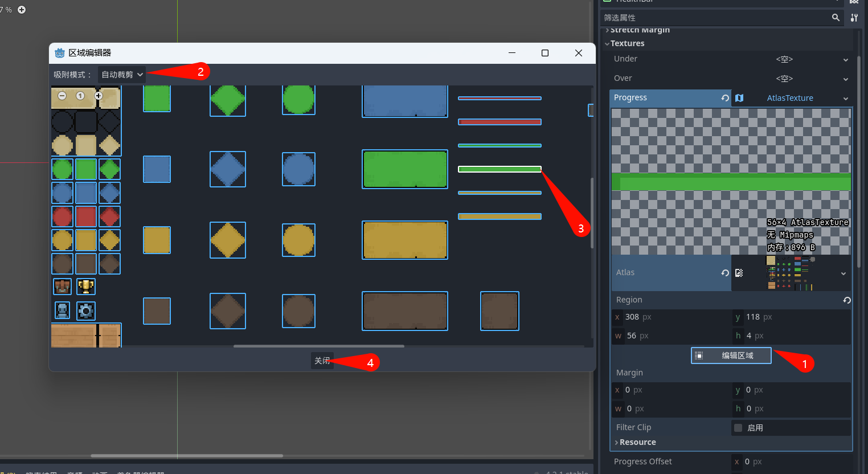
Task: Select the small yellow diamond sprite
Action: (x=109, y=240)
